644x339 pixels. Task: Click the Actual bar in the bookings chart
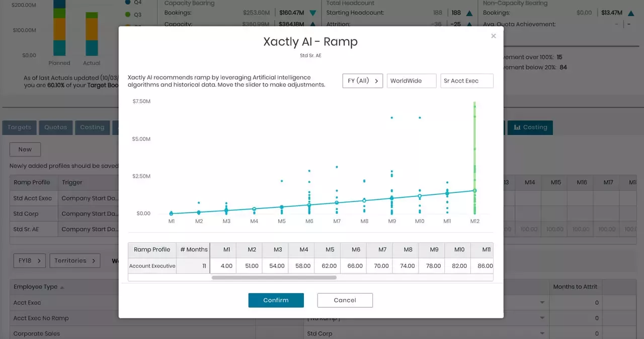click(x=92, y=34)
